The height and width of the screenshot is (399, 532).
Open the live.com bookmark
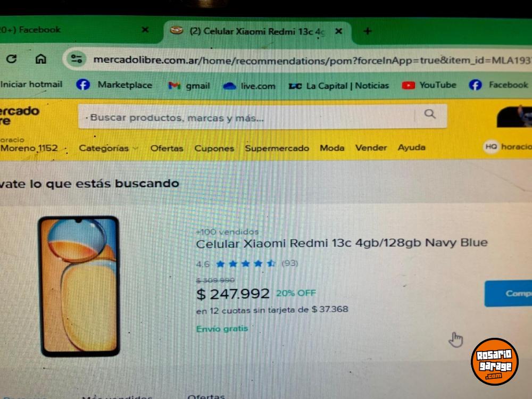pos(249,86)
